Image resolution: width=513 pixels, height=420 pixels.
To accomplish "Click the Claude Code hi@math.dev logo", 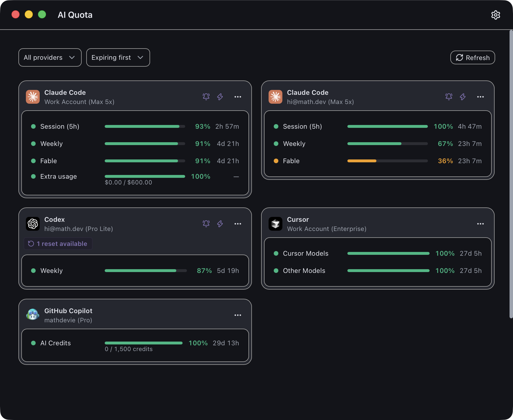I will point(275,97).
